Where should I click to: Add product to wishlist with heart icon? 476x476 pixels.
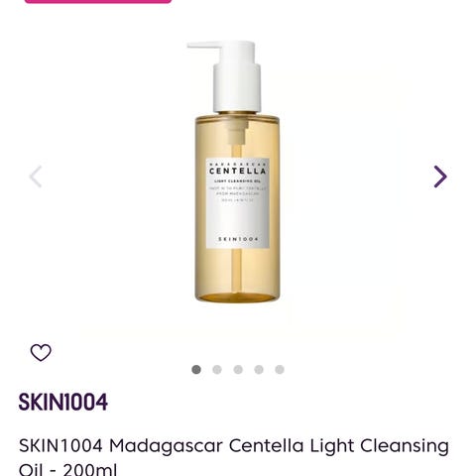(41, 352)
